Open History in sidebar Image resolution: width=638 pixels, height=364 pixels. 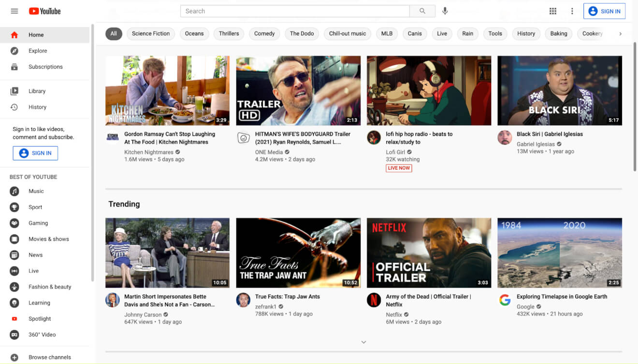[44, 107]
